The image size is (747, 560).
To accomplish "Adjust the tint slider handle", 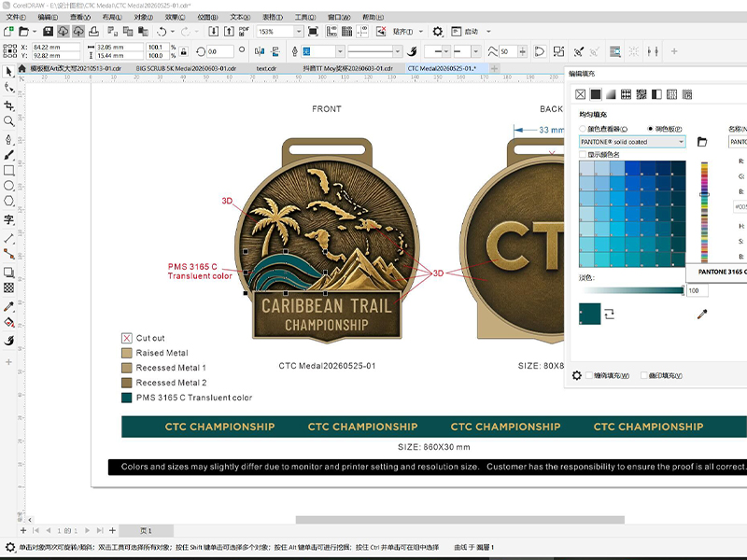I will point(683,290).
